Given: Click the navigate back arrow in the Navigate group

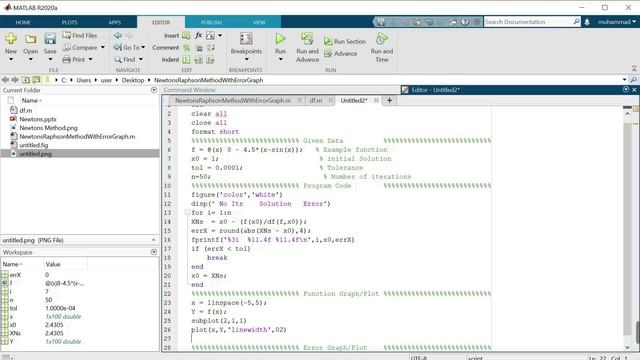Looking at the screenshot, I should tap(118, 36).
